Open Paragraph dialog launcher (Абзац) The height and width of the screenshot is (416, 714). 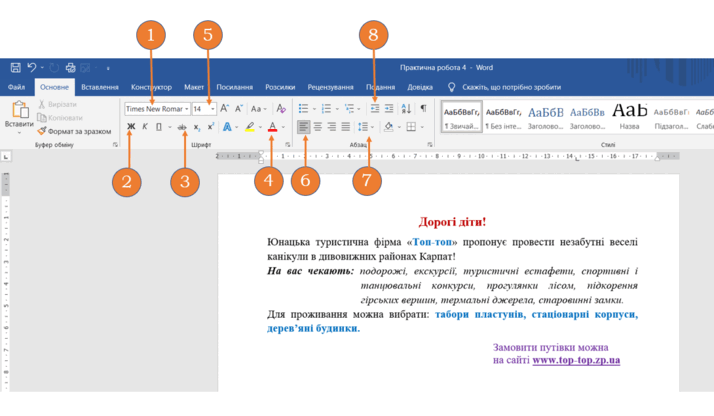click(430, 145)
